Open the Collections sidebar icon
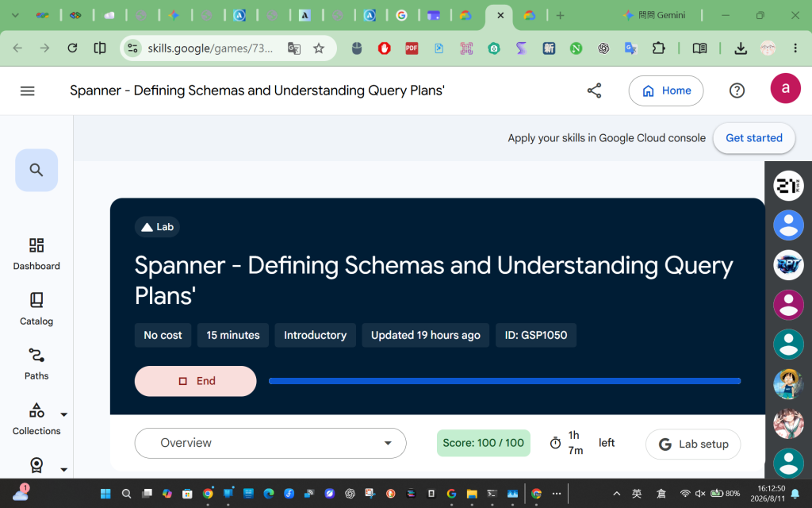Viewport: 812px width, 508px height. pos(36,410)
